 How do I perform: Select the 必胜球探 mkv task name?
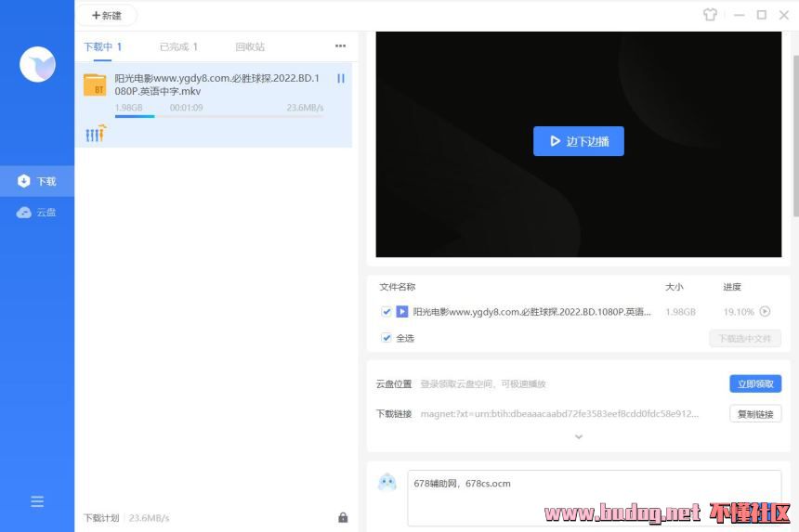coord(217,84)
